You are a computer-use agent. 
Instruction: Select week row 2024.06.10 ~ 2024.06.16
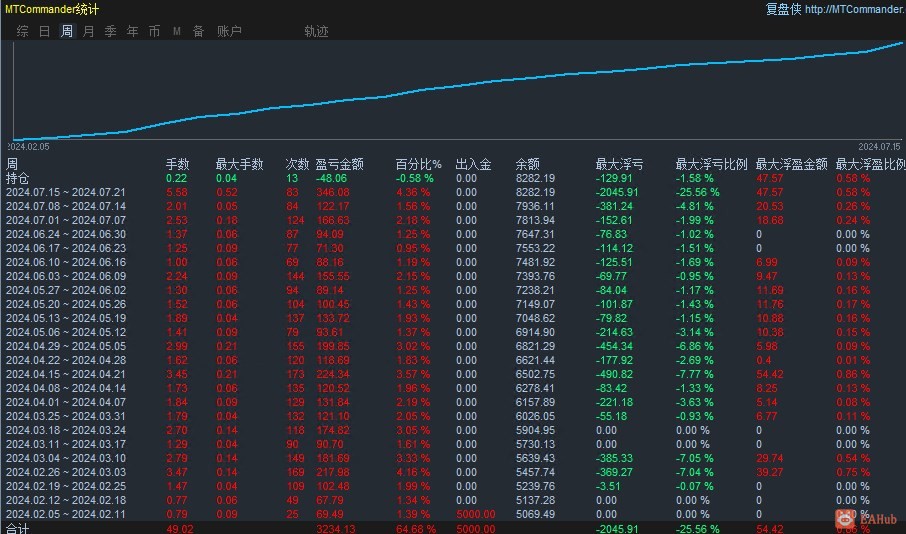[x=453, y=262]
